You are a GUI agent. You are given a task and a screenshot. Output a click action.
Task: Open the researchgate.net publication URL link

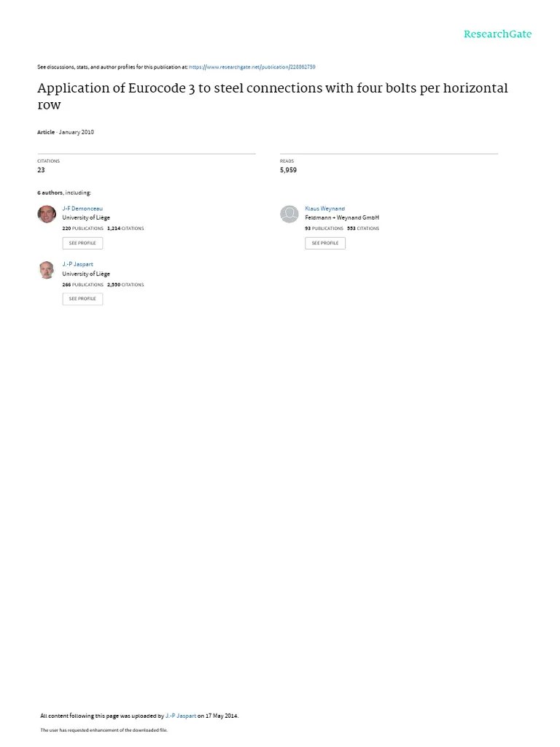(252, 67)
